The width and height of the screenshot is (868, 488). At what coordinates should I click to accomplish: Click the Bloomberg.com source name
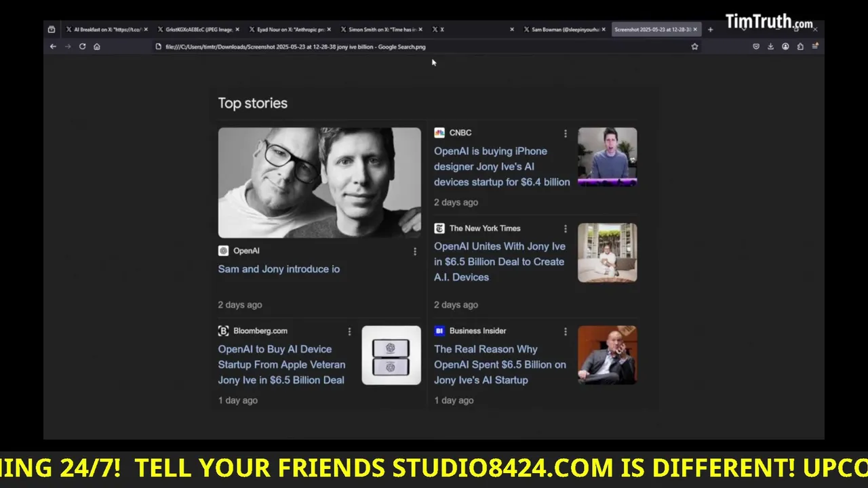tap(260, 331)
